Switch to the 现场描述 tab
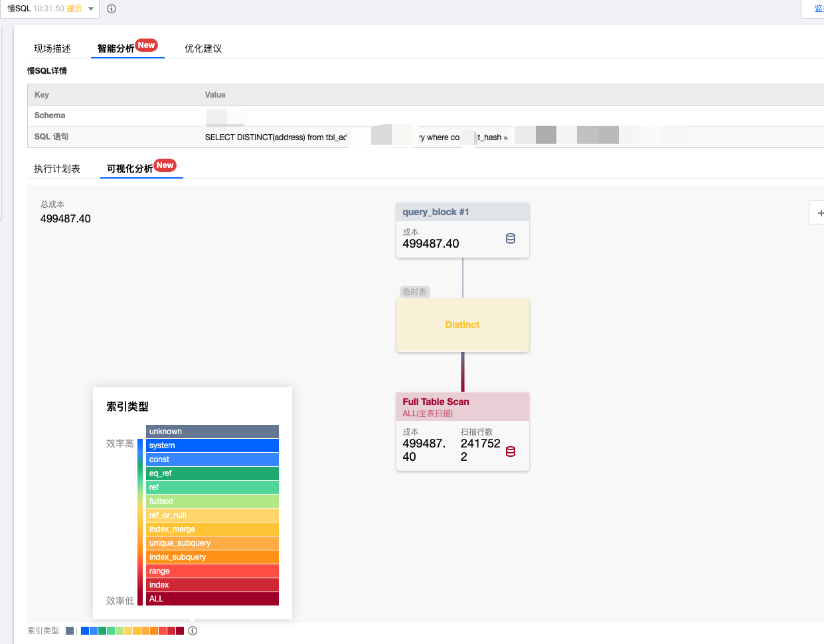The image size is (824, 644). click(x=52, y=48)
